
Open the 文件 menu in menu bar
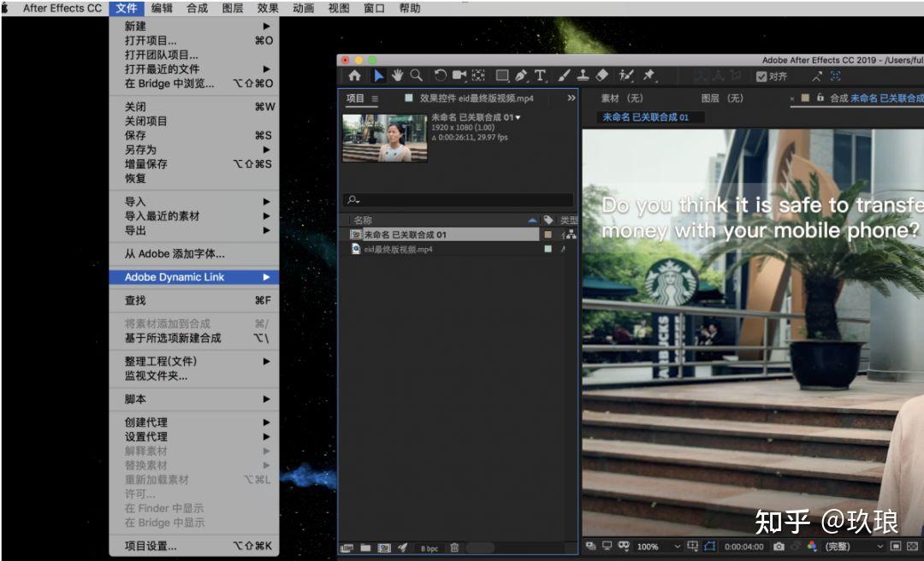(126, 9)
